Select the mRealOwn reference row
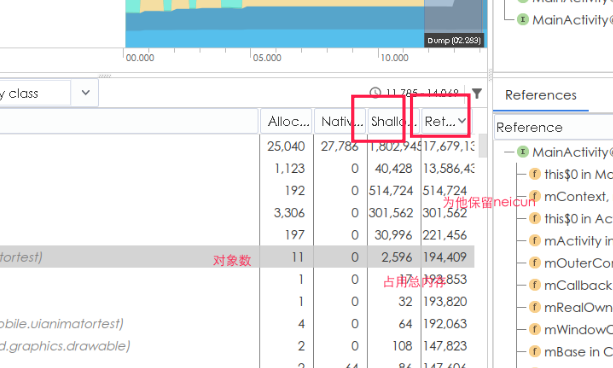 [570, 307]
